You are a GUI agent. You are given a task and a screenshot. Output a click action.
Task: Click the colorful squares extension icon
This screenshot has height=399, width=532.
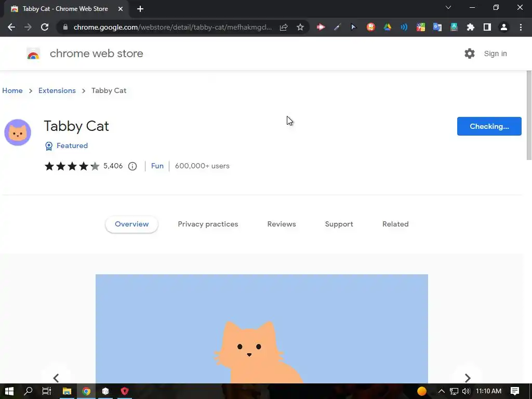coord(421,27)
